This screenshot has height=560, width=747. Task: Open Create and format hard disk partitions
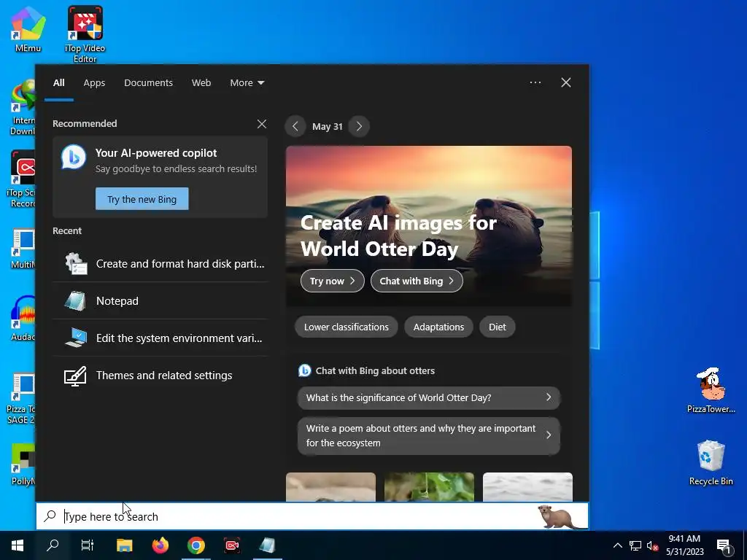[x=160, y=264]
